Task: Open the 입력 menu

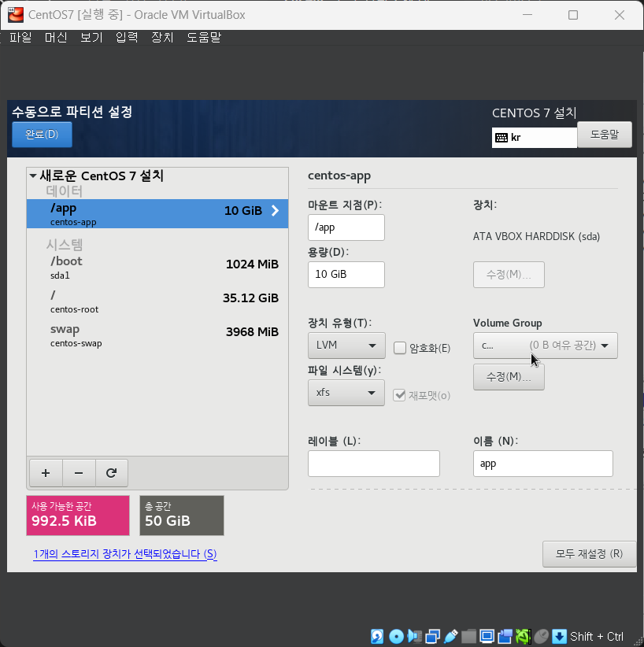Action: [127, 37]
